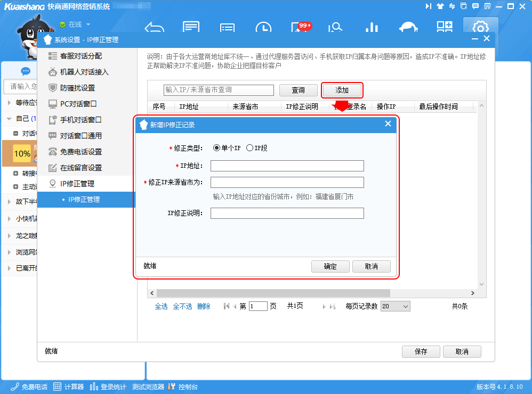Open the history clock toolbar icon

click(263, 28)
